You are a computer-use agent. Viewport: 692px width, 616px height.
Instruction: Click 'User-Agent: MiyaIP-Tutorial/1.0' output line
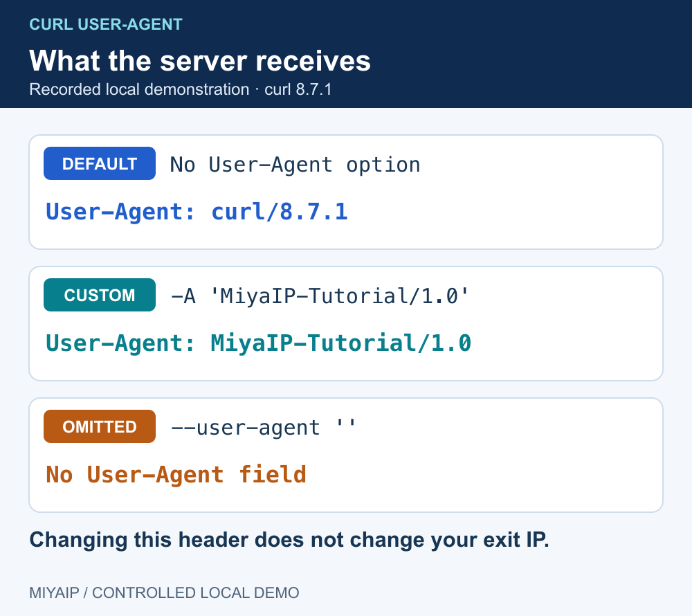[x=259, y=343]
